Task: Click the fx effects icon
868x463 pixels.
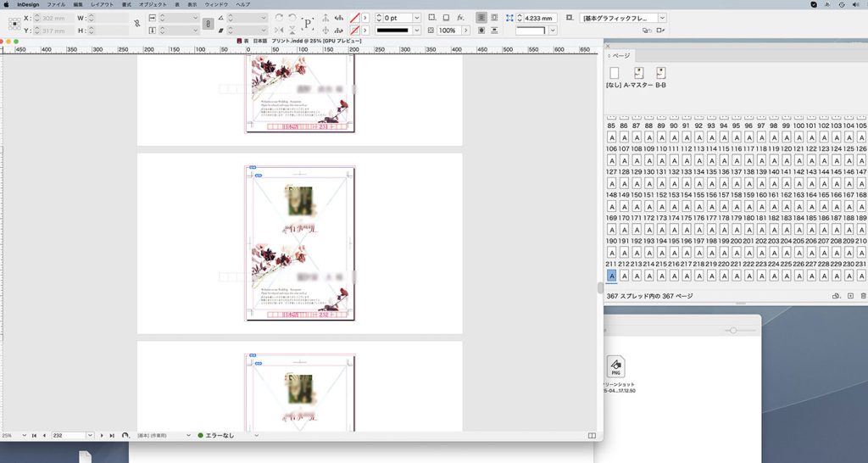Action: (460, 19)
